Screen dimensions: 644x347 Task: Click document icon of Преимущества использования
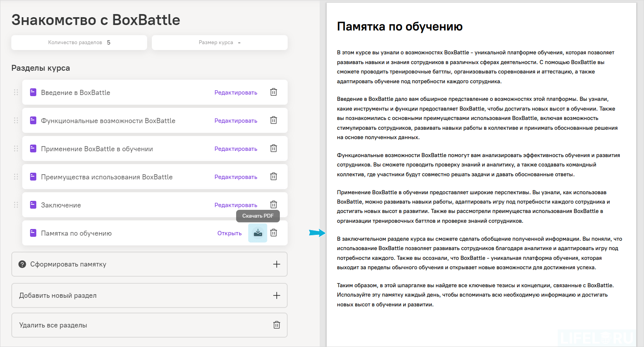point(33,177)
